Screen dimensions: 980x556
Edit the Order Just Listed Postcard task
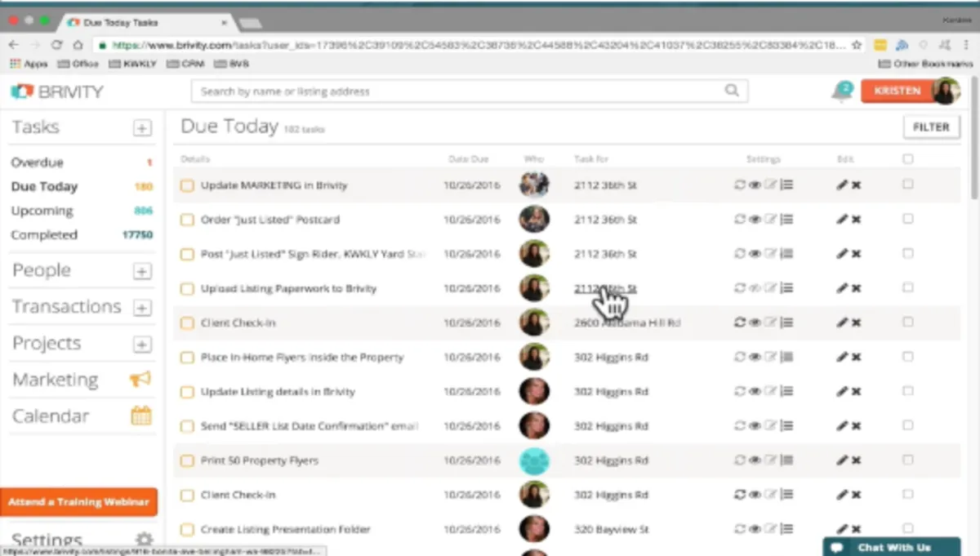click(x=842, y=220)
